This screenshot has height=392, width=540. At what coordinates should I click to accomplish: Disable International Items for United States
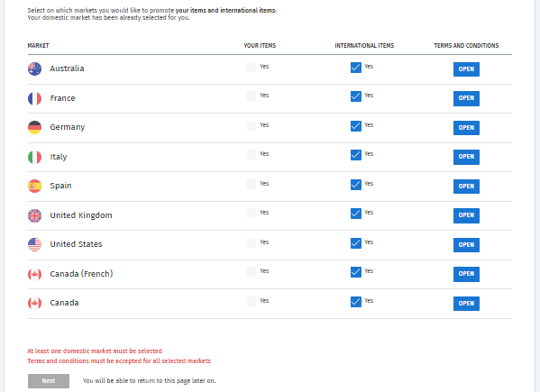[356, 243]
